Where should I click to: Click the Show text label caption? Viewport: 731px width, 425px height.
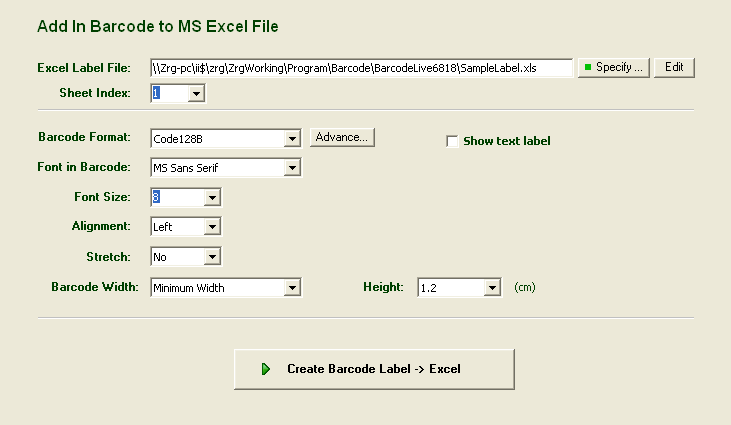point(507,141)
